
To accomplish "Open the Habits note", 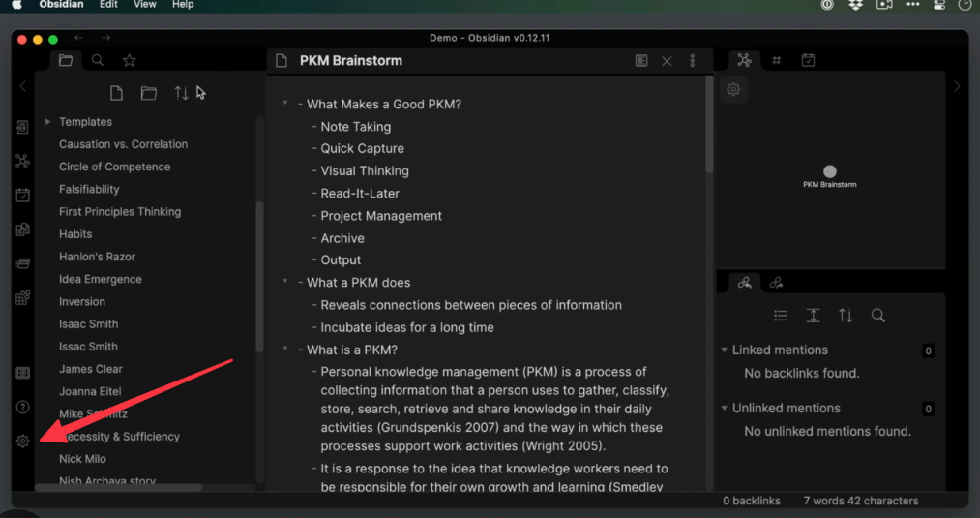I will [75, 234].
